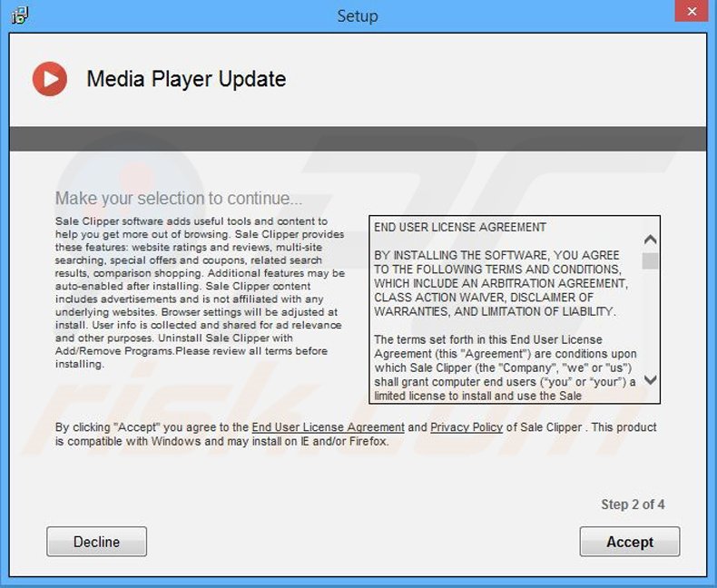
Task: Click the setup installer icon in title bar
Action: coord(20,15)
